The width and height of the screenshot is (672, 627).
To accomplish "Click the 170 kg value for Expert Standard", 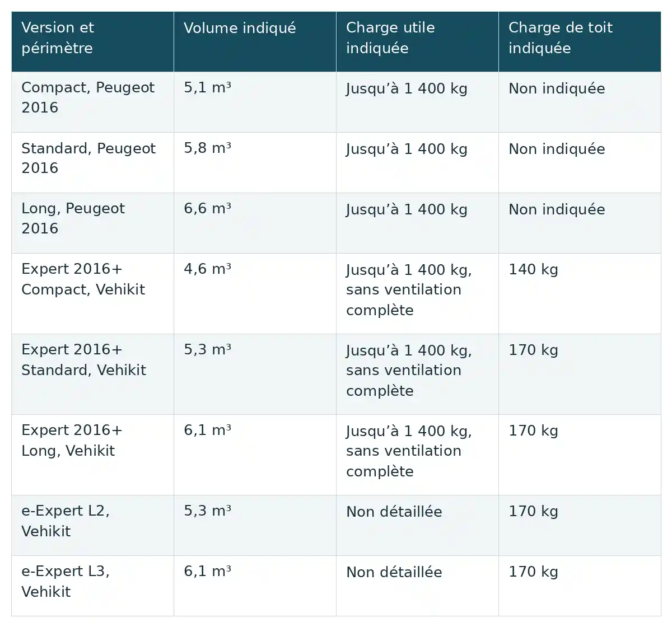I will click(533, 350).
